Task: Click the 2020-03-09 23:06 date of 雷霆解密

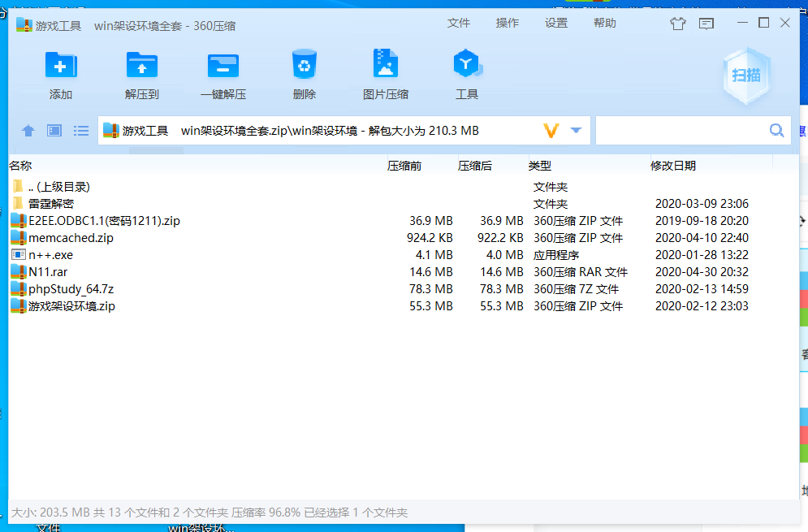Action: [702, 204]
